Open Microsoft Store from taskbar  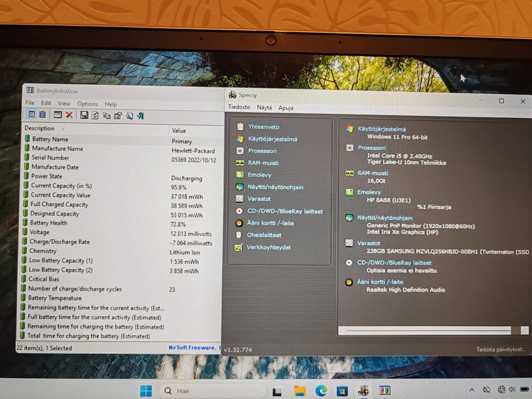342,391
